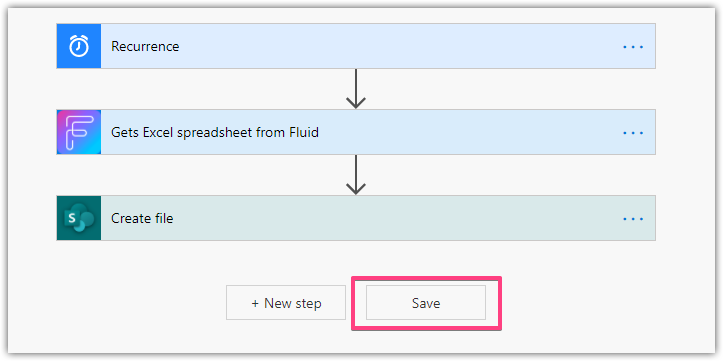
Task: Open the Create file step's ellipsis menu
Action: pyautogui.click(x=633, y=219)
